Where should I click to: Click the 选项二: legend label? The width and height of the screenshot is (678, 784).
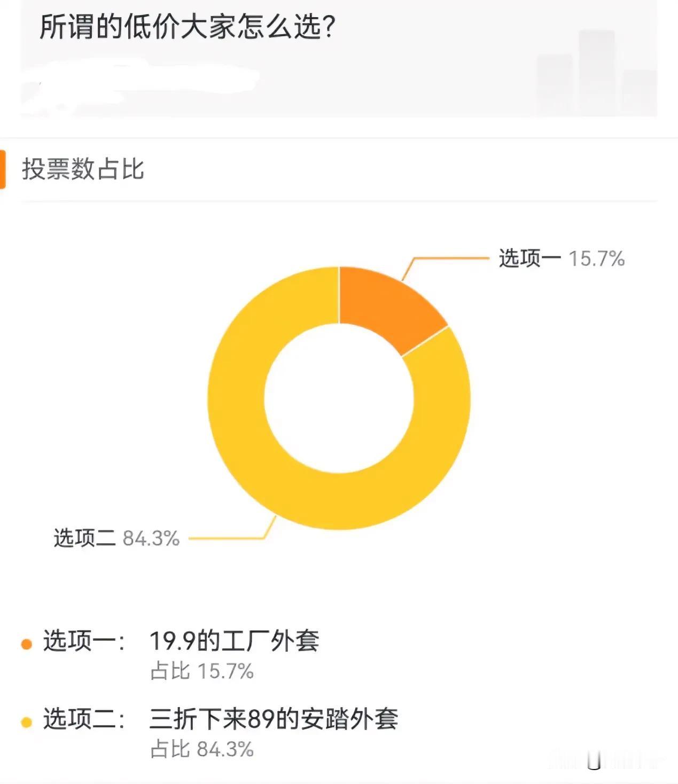[84, 719]
